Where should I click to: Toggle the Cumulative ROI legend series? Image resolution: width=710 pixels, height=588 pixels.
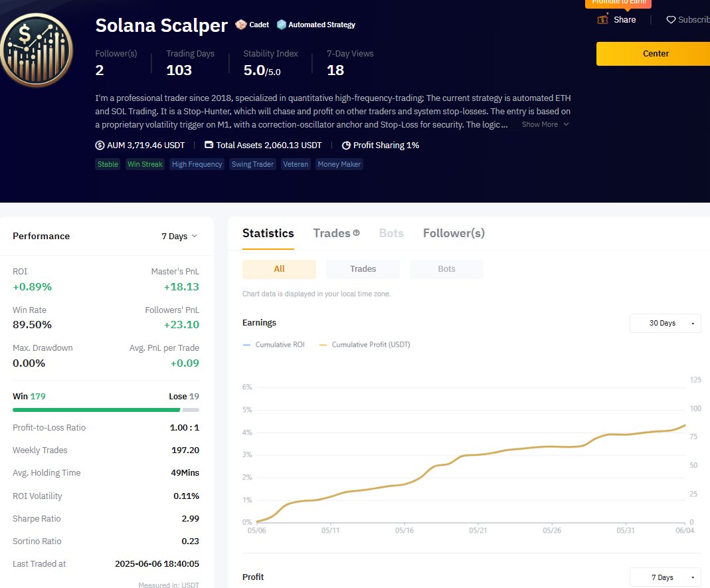coord(274,345)
